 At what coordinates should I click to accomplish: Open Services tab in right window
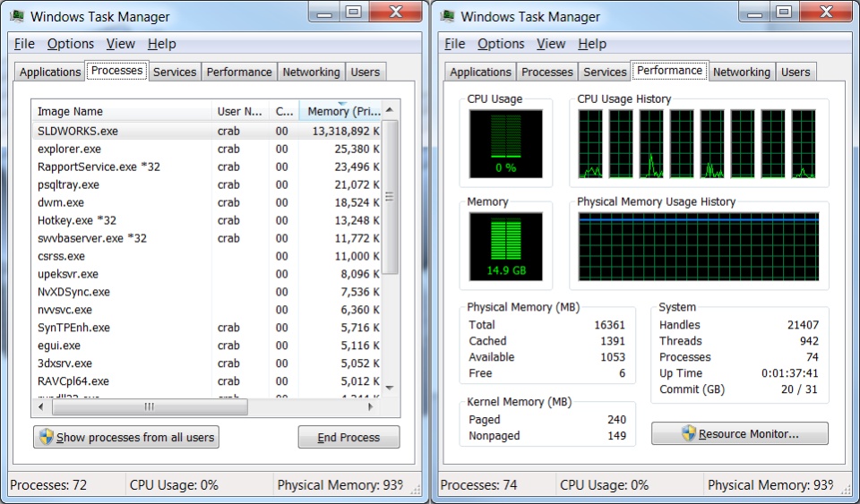[605, 72]
